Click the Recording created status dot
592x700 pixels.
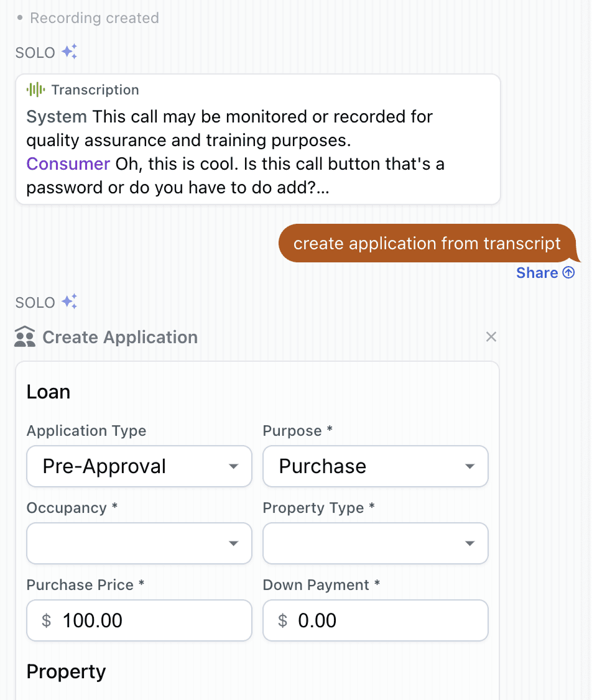(19, 17)
